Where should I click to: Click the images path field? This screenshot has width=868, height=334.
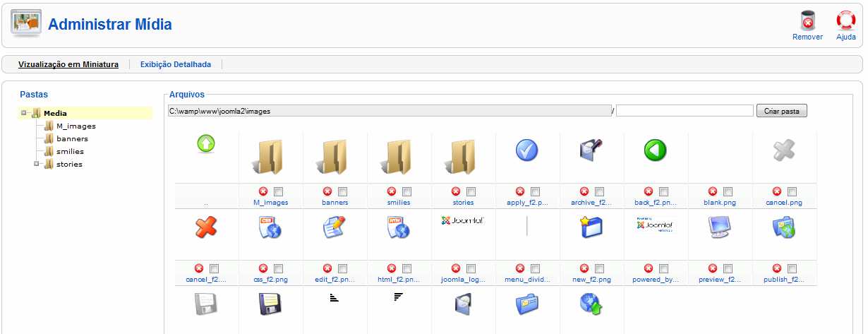(390, 111)
